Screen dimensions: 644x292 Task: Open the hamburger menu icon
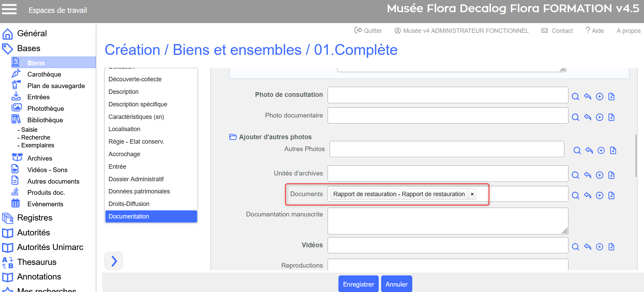pyautogui.click(x=9, y=9)
